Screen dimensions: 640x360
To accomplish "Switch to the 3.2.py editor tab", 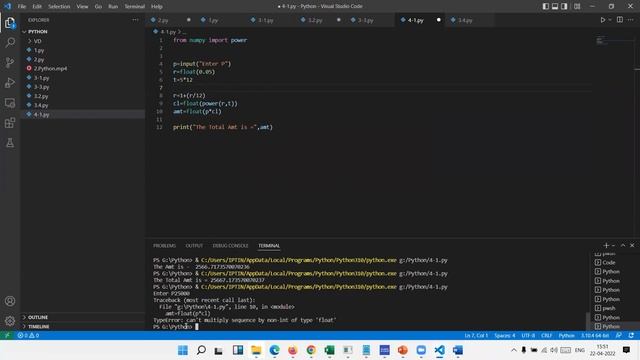I will pos(321,20).
